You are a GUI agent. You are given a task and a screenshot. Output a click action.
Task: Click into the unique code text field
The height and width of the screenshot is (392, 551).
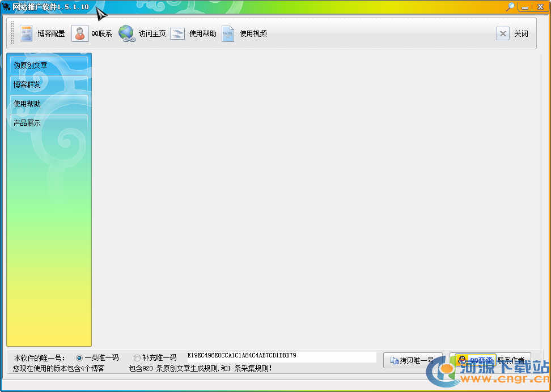[281, 356]
